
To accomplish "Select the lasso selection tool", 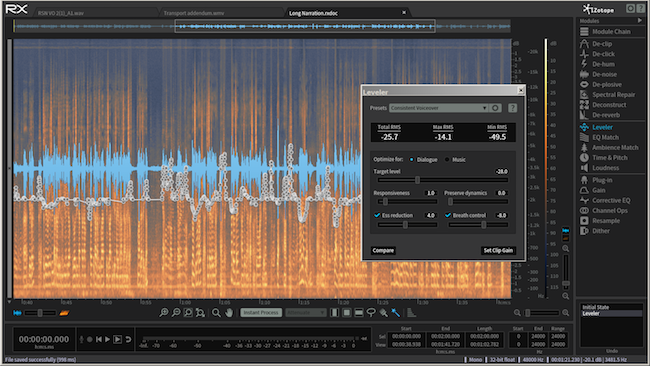I will (x=371, y=313).
